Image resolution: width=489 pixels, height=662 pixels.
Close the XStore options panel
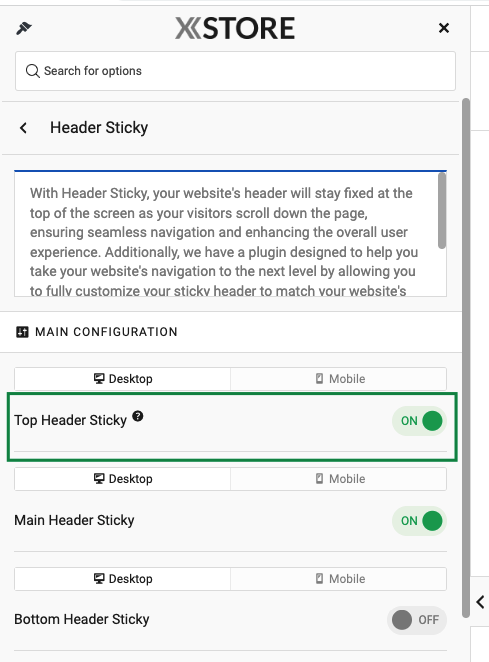tap(444, 28)
